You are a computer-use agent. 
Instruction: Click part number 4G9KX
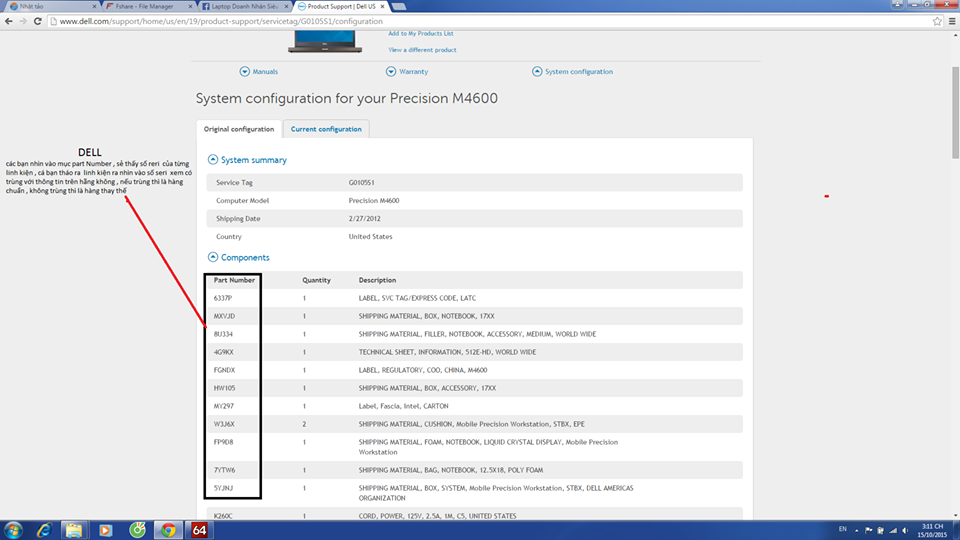223,352
